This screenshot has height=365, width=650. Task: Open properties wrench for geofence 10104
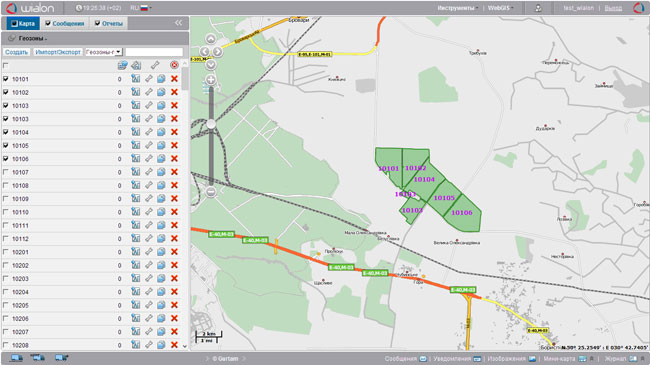click(x=149, y=132)
